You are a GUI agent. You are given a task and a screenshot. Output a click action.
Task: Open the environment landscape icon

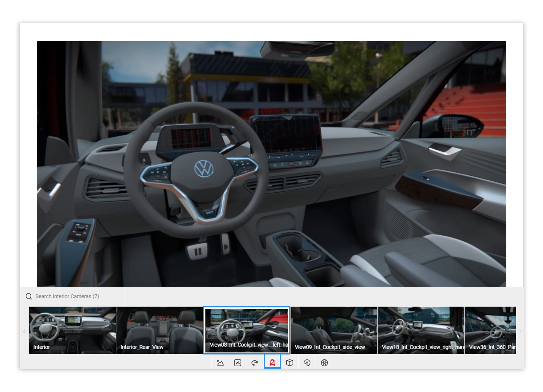(220, 363)
